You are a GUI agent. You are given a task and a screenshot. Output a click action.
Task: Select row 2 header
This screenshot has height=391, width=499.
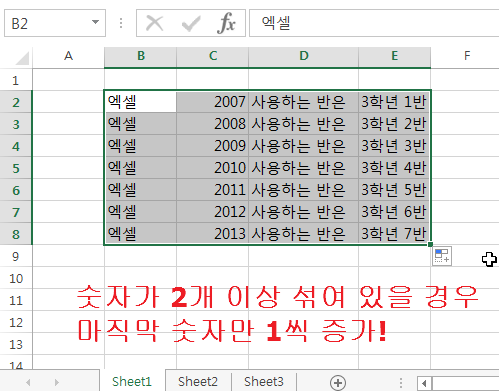pos(16,102)
